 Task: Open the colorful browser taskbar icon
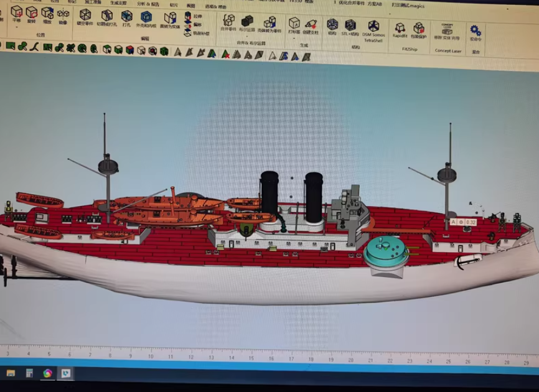click(x=47, y=373)
